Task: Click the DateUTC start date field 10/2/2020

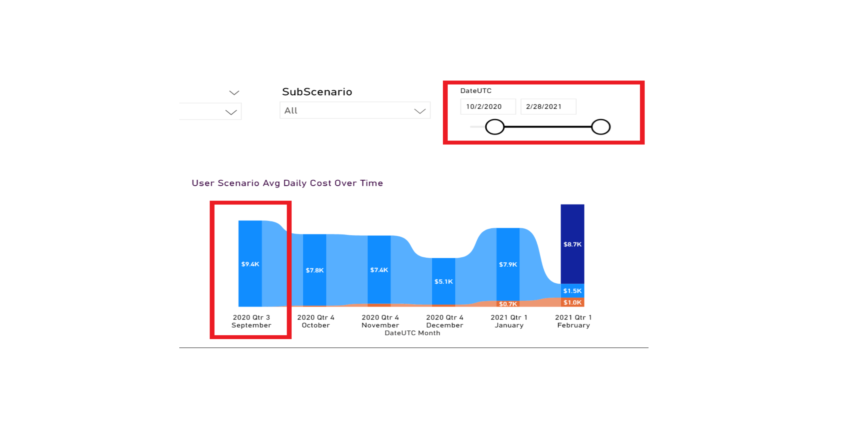Action: click(x=488, y=106)
